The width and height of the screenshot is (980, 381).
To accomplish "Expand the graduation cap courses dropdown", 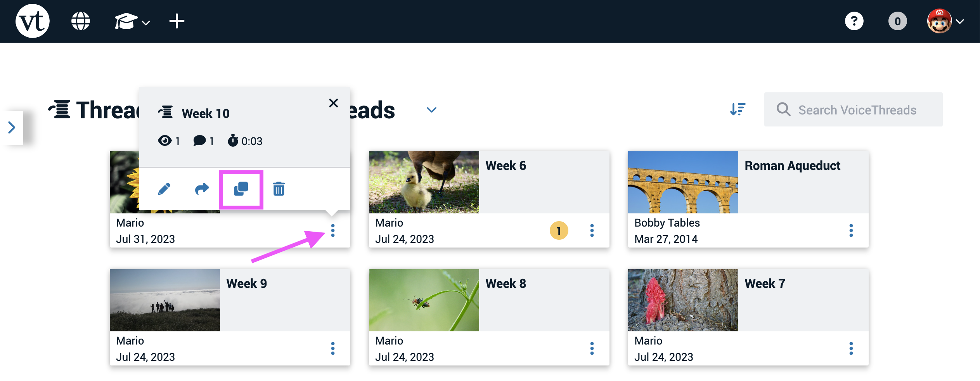I will tap(132, 22).
